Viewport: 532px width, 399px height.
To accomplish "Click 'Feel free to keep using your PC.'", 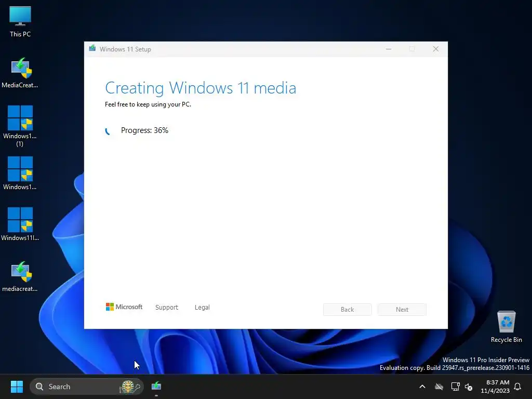I will click(x=148, y=104).
